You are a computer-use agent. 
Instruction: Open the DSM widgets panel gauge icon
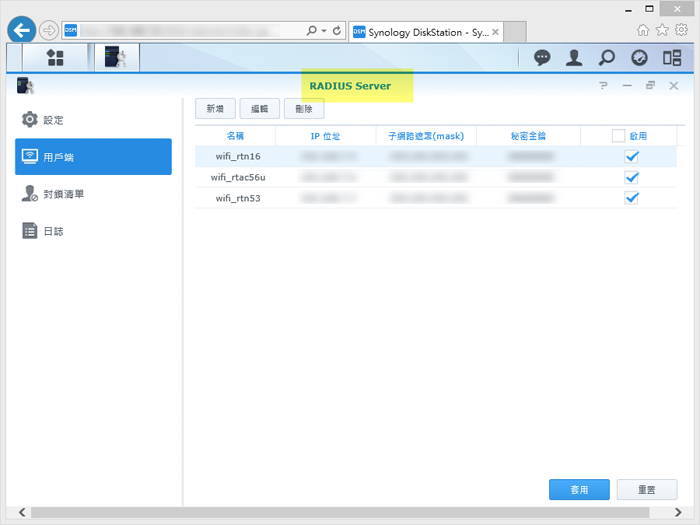pos(639,58)
